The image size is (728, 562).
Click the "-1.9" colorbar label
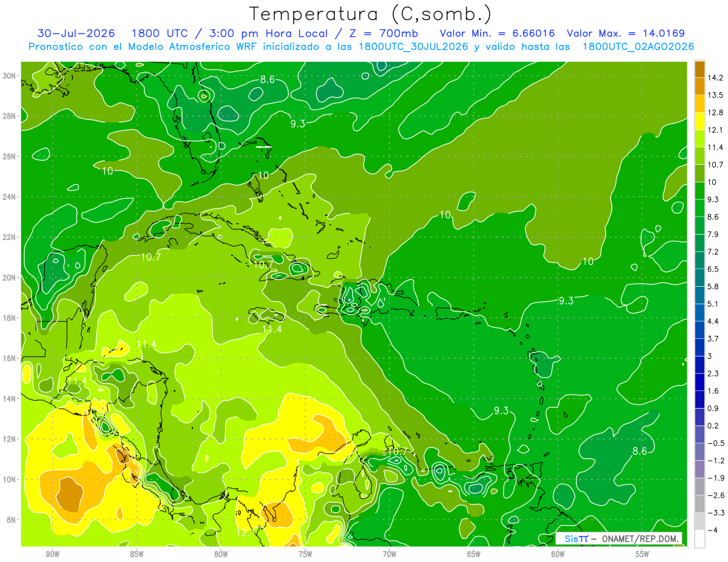[715, 478]
